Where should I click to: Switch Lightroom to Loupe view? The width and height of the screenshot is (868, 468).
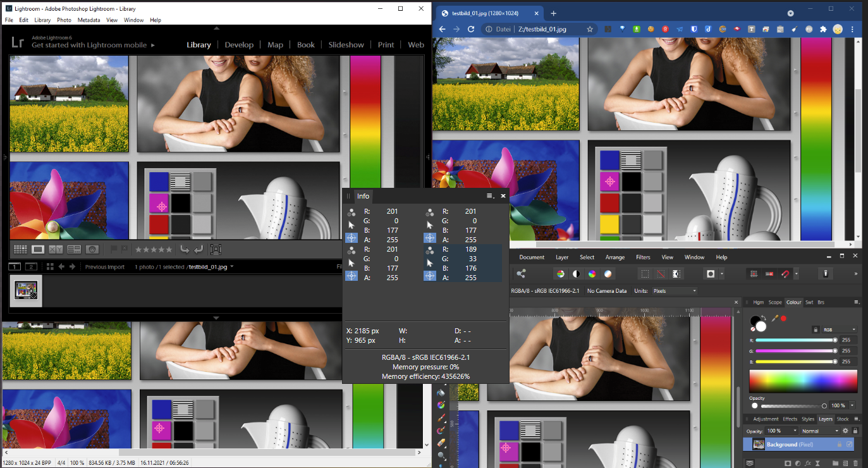(38, 249)
